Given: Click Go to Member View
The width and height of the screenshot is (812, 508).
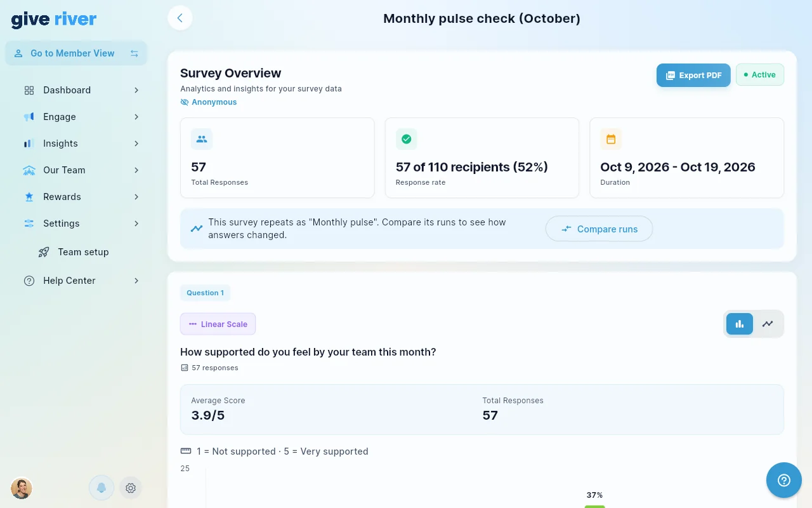Looking at the screenshot, I should point(76,53).
